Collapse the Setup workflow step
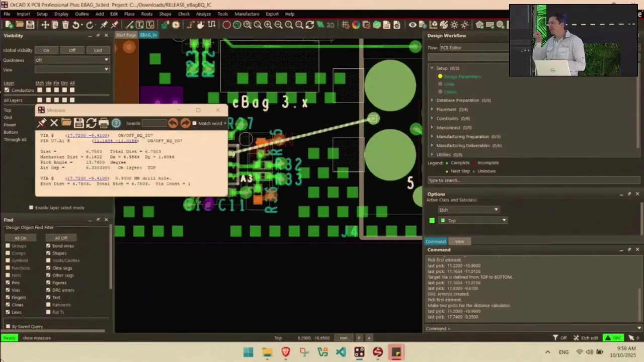Screen dimensions: 644x362 tap(432, 68)
